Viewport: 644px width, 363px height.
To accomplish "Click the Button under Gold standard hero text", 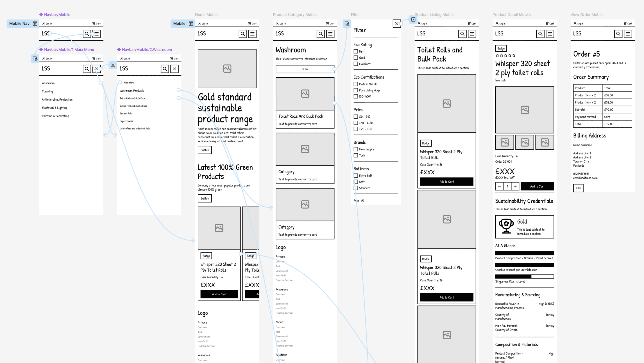I will [x=205, y=150].
